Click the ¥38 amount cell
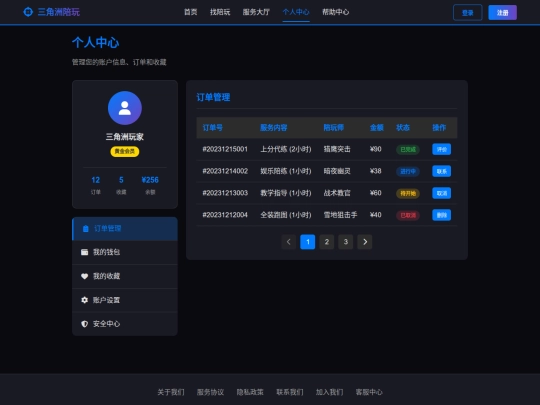The image size is (540, 405). coord(375,171)
